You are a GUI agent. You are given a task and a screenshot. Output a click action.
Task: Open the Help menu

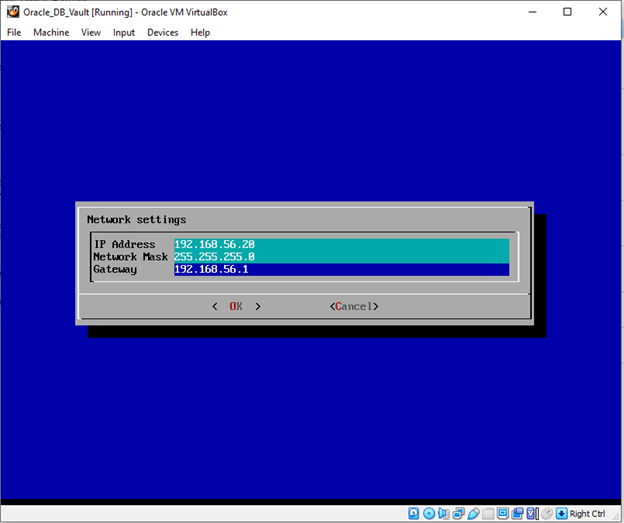[x=200, y=32]
